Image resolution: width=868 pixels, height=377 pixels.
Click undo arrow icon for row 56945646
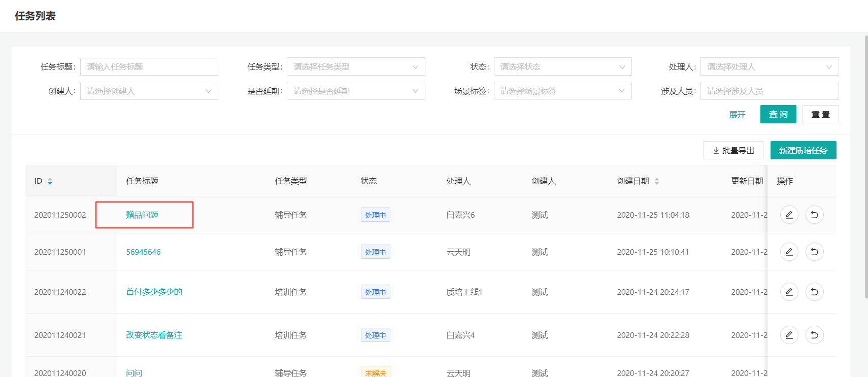(815, 252)
